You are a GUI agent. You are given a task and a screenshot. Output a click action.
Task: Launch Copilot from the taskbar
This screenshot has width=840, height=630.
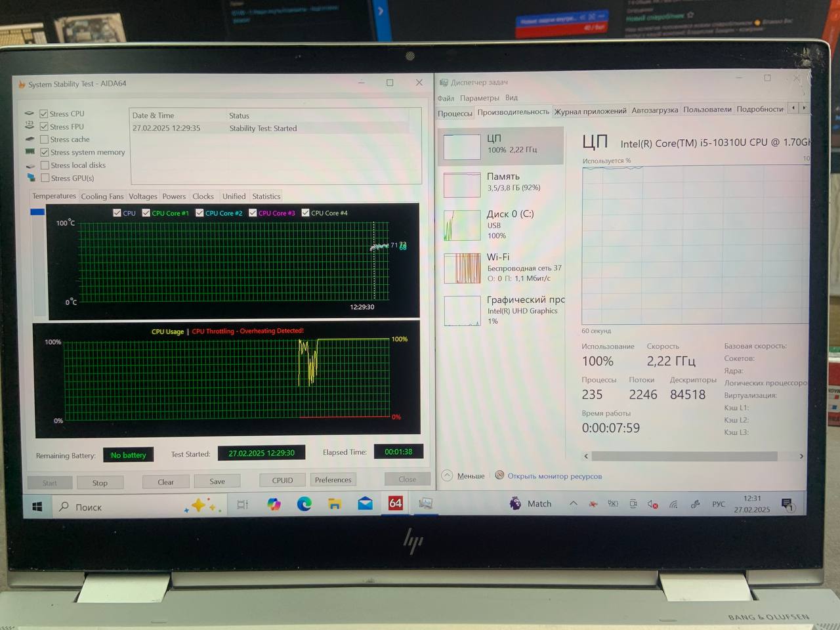click(274, 504)
